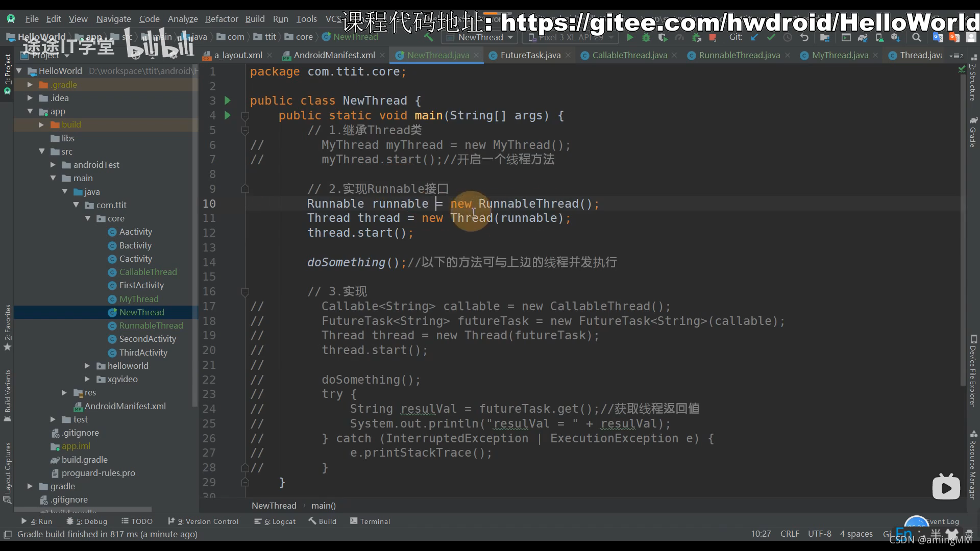This screenshot has width=980, height=551.
Task: Collapse the HelloWorld project root
Action: (19, 71)
